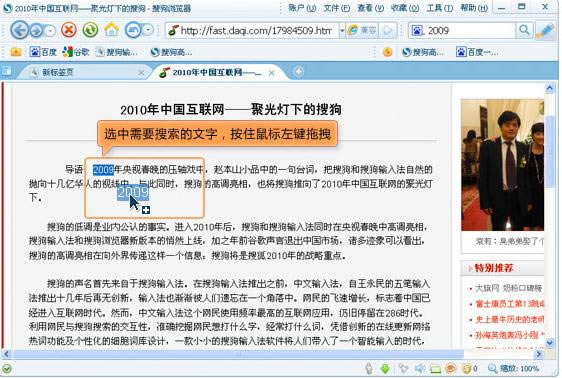This screenshot has width=562, height=378.
Task: Click the 特别推荐 section heading
Action: tap(494, 268)
